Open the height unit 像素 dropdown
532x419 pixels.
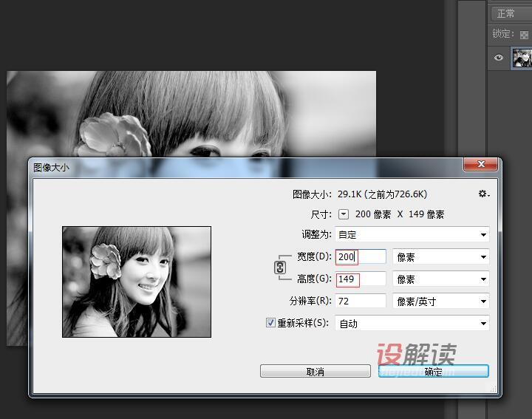pyautogui.click(x=441, y=279)
